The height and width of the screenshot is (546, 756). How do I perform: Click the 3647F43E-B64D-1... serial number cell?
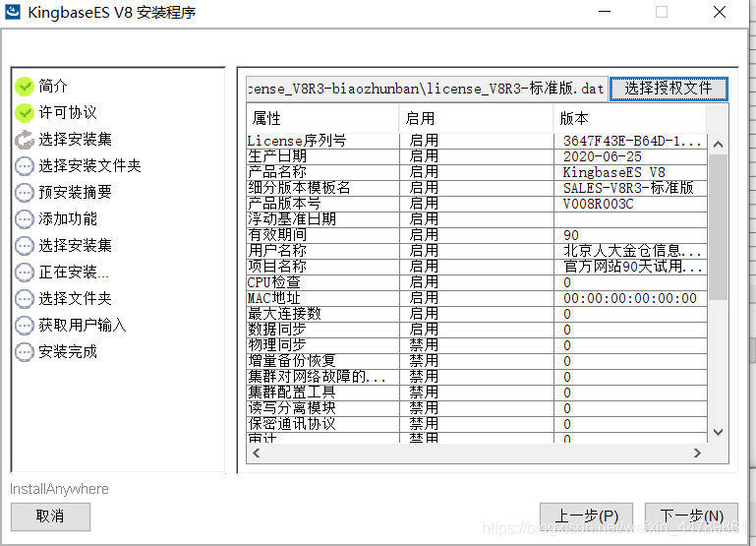pos(630,141)
